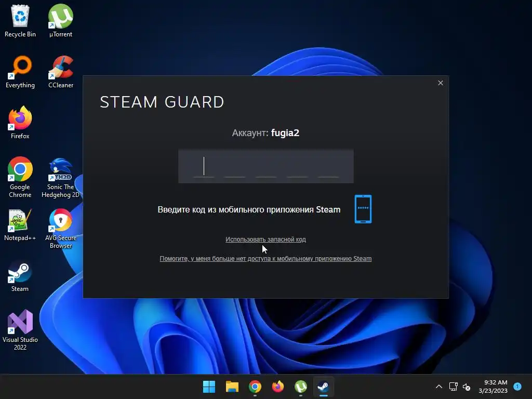Screen dimensions: 532x399
Task: Open the clock and date panel
Action: pos(493,387)
